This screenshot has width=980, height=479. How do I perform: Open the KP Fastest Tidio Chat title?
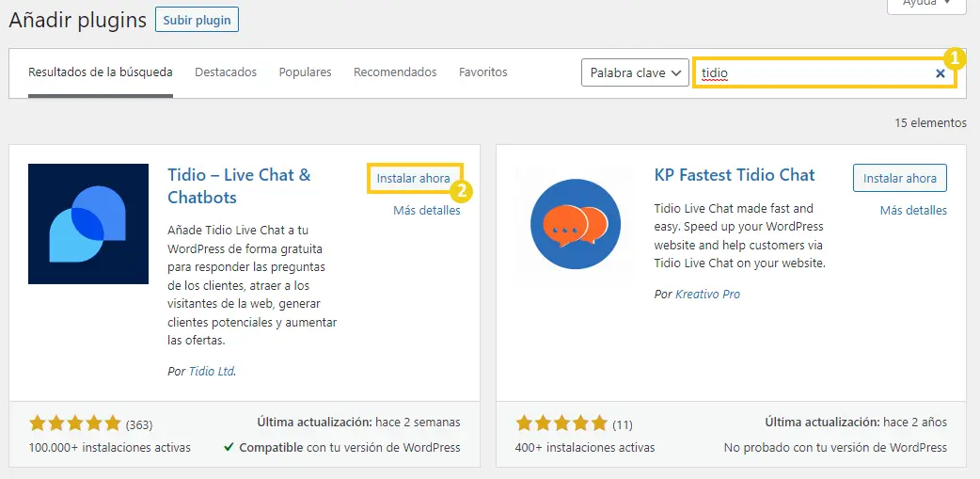[x=735, y=174]
